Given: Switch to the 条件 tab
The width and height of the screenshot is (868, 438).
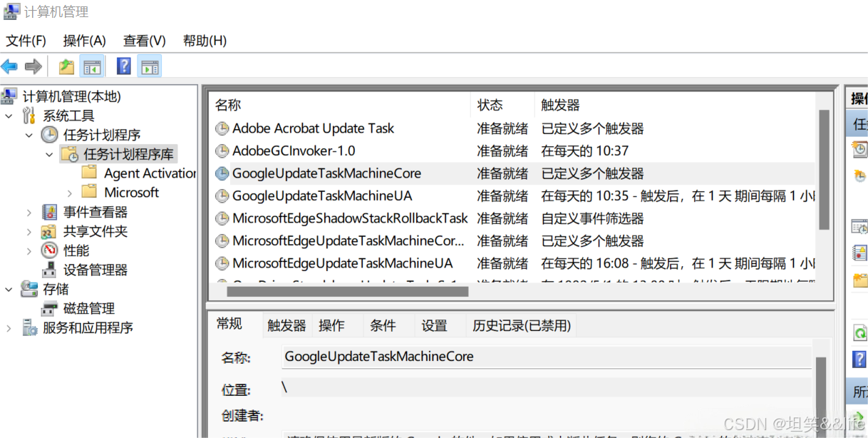Looking at the screenshot, I should (383, 326).
